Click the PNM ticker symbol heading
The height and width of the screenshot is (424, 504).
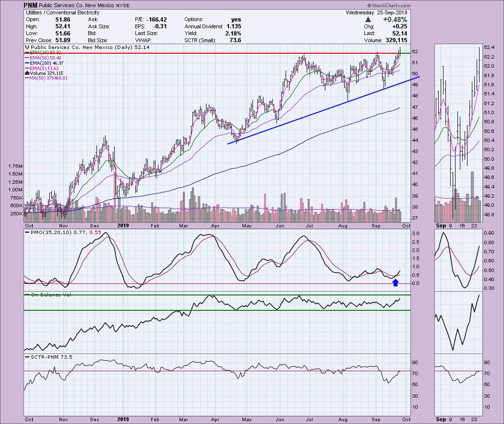pos(34,5)
